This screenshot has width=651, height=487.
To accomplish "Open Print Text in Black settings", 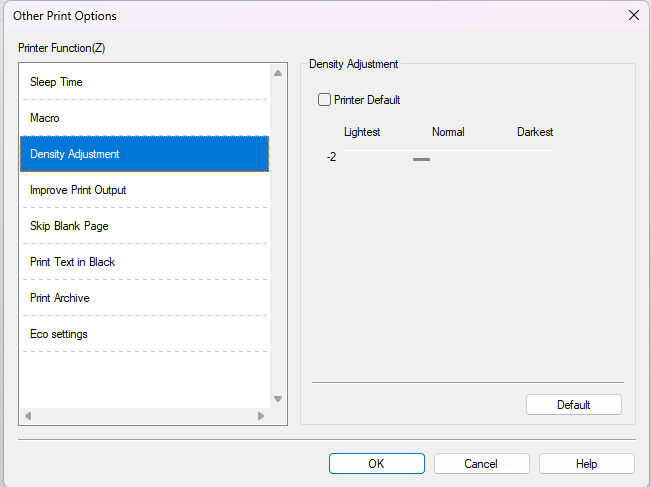I will [x=72, y=262].
